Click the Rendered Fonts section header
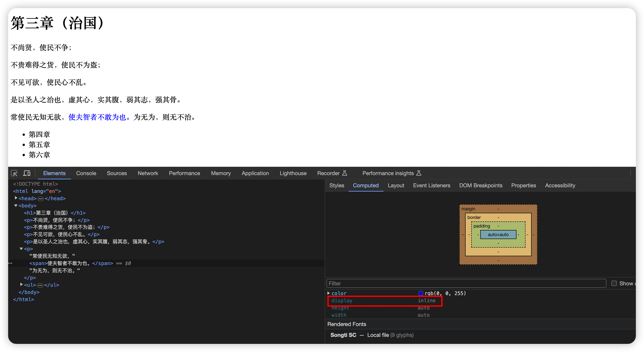Image resolution: width=644 pixels, height=352 pixels. click(346, 324)
